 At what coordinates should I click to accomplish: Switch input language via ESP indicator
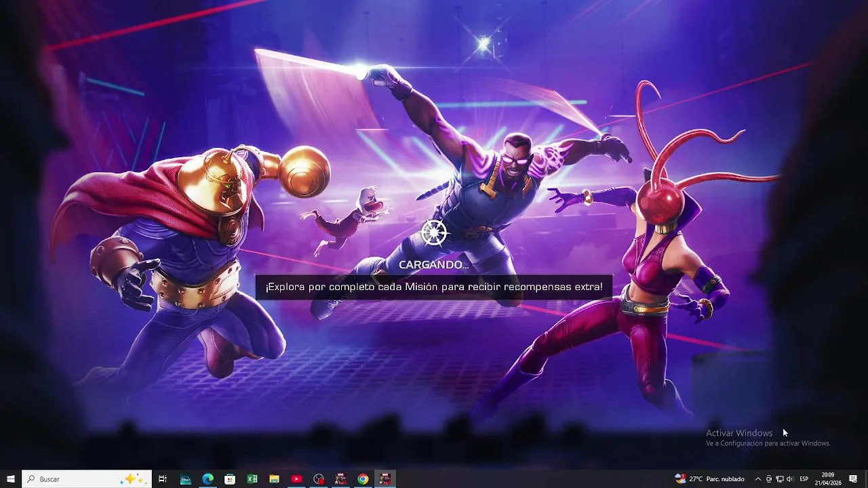point(804,479)
